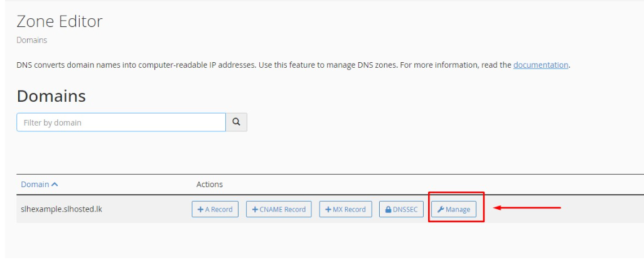Select the slhexample.slhosted.lk domain name
Viewport: 644px width, 260px height.
click(x=62, y=209)
